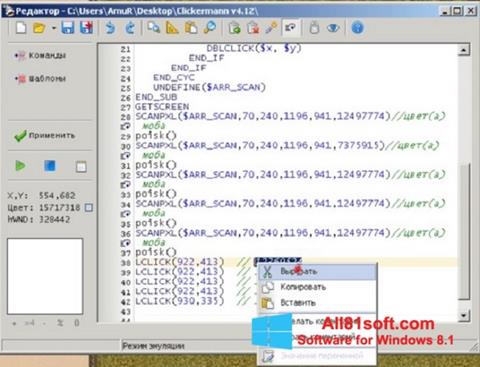Click the DBLCLICK($x, $y) line 21
The width and height of the screenshot is (480, 367).
pos(254,49)
